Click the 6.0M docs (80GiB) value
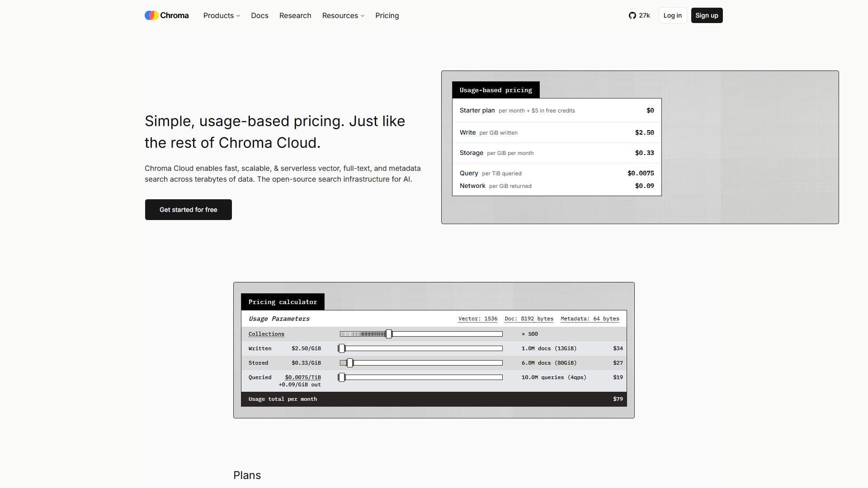The width and height of the screenshot is (868, 488). tap(549, 363)
